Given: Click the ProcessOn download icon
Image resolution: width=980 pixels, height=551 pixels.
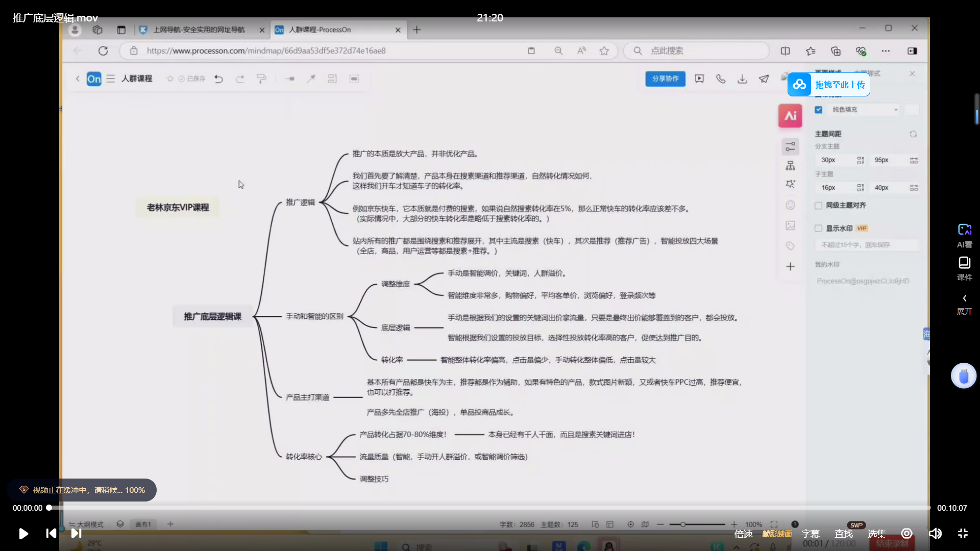Looking at the screenshot, I should 742,79.
